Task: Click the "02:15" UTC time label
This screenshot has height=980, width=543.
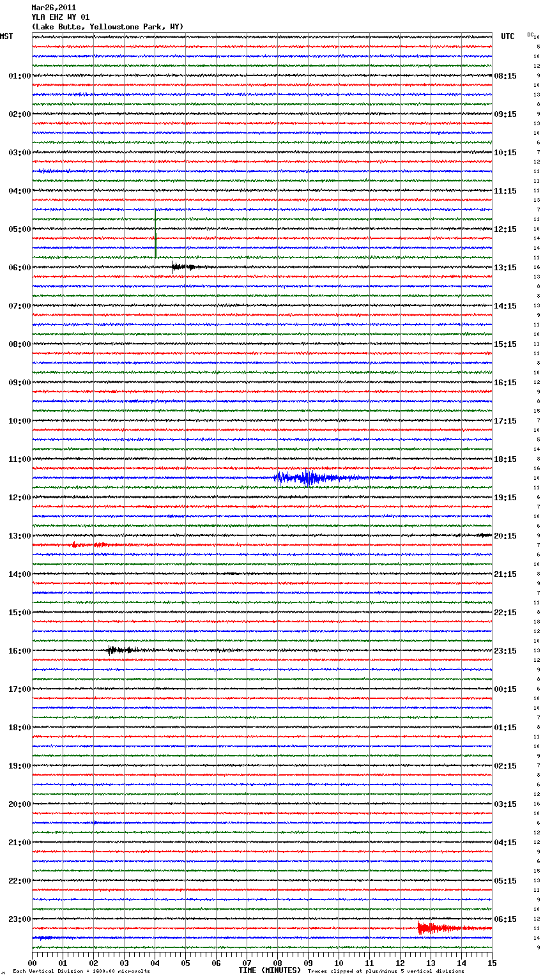Action: pos(505,766)
